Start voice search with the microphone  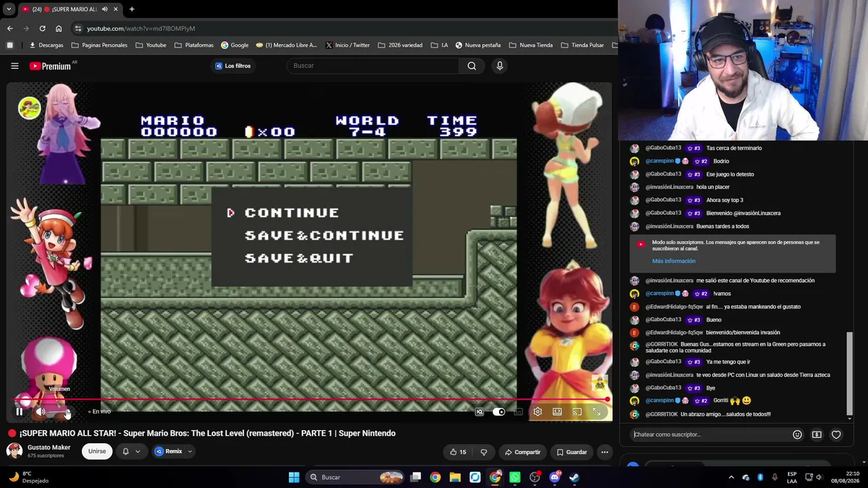[500, 66]
